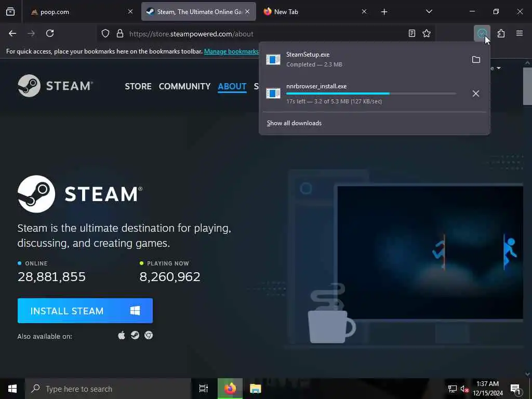Select the SteamOS download icon
This screenshot has width=532, height=399.
[135, 336]
